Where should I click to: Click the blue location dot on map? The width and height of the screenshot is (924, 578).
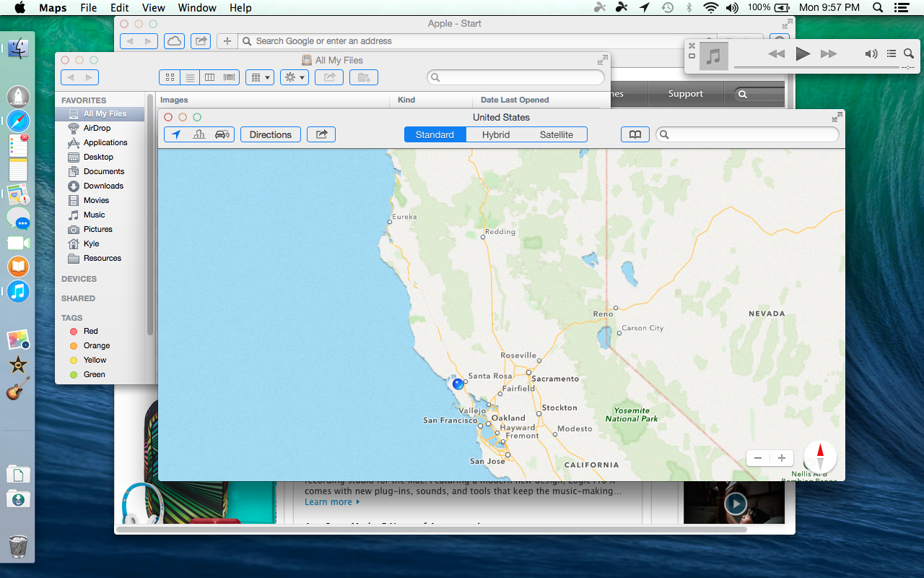coord(458,384)
